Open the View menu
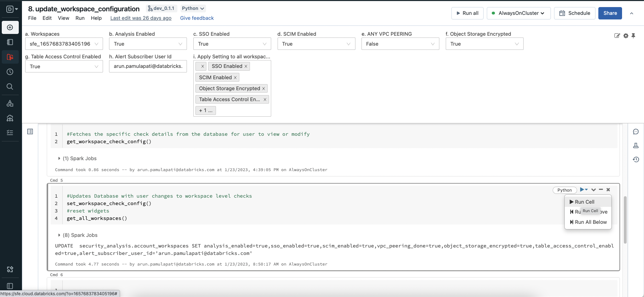Screen dimensions: 644x297 pyautogui.click(x=63, y=18)
